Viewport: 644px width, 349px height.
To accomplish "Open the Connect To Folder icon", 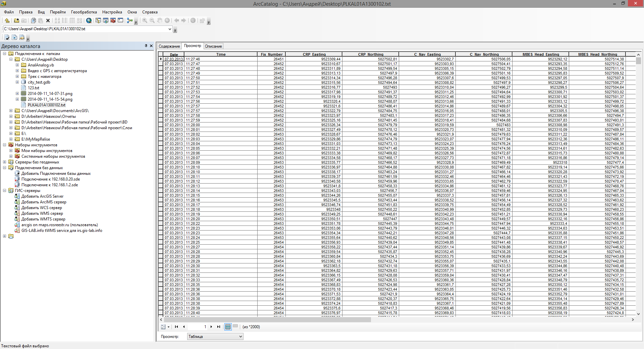I will tap(16, 20).
